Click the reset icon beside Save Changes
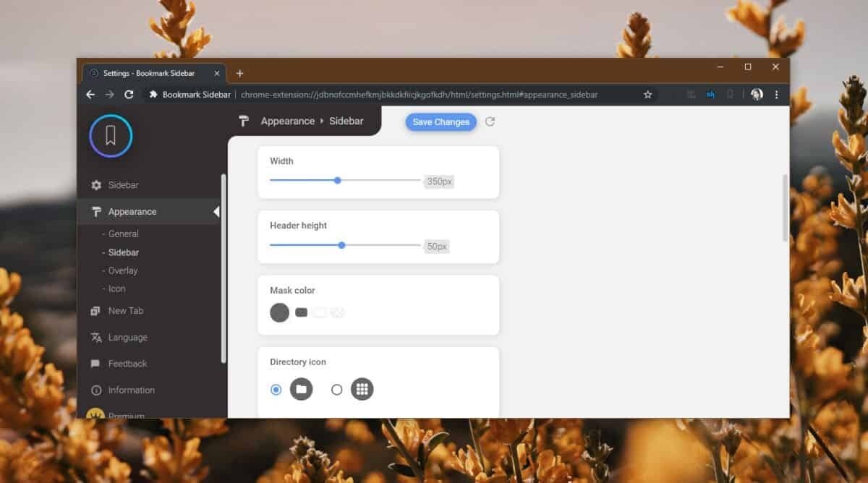868x483 pixels. pyautogui.click(x=490, y=121)
